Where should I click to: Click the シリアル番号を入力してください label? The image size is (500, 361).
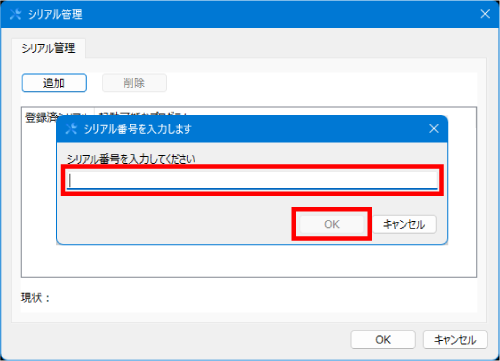click(131, 159)
